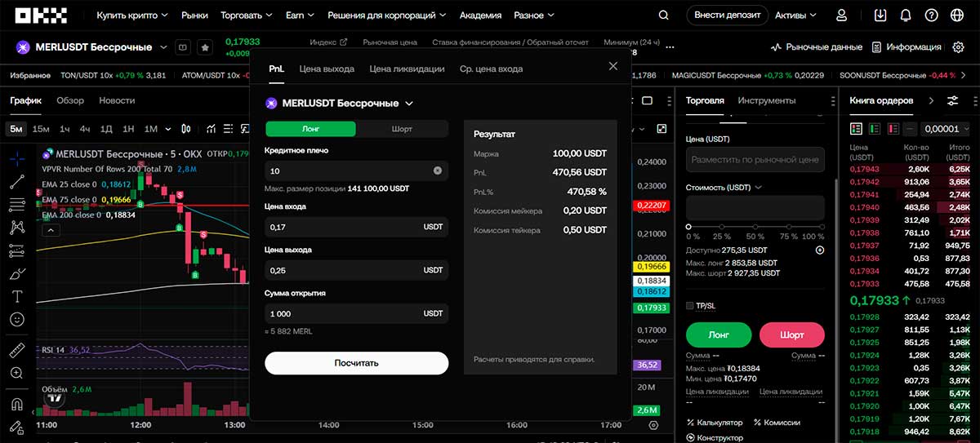The width and height of the screenshot is (980, 443).
Task: Open order book 0,00001 precision dropdown
Action: pos(945,129)
